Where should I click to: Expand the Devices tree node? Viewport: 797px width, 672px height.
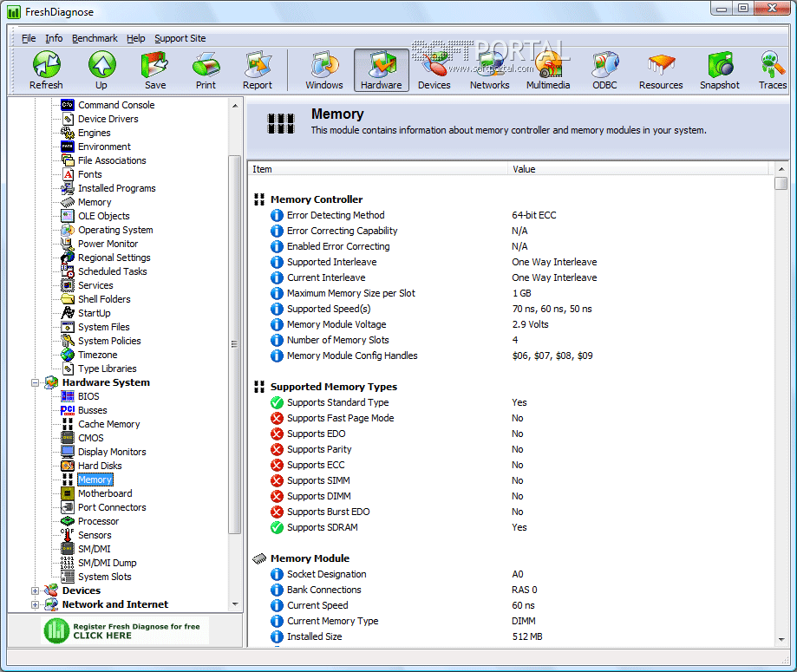[35, 590]
